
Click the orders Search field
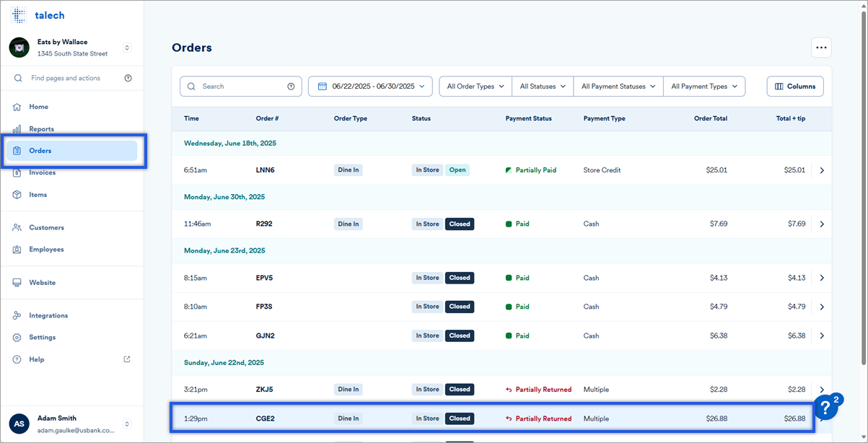(241, 86)
